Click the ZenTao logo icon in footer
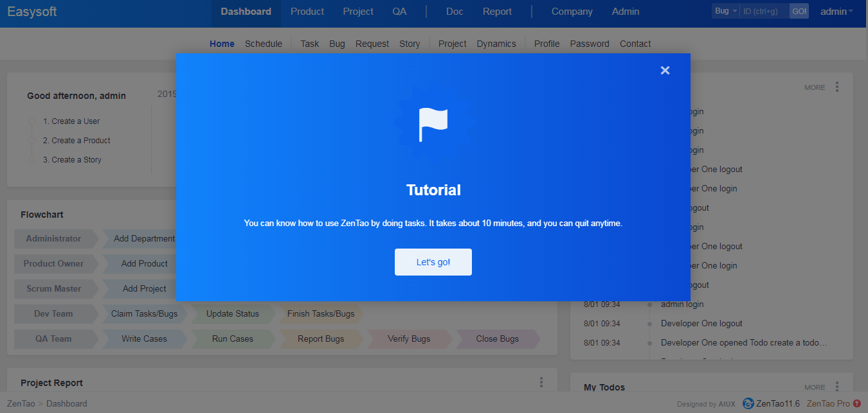868x413 pixels. click(x=748, y=403)
